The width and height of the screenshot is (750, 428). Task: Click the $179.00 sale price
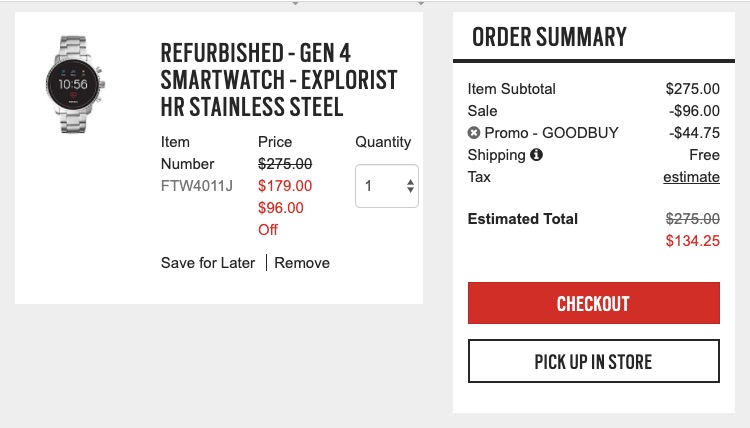pyautogui.click(x=285, y=186)
